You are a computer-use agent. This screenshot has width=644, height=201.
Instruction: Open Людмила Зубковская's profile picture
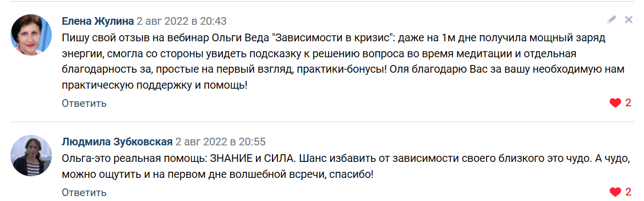tap(31, 156)
